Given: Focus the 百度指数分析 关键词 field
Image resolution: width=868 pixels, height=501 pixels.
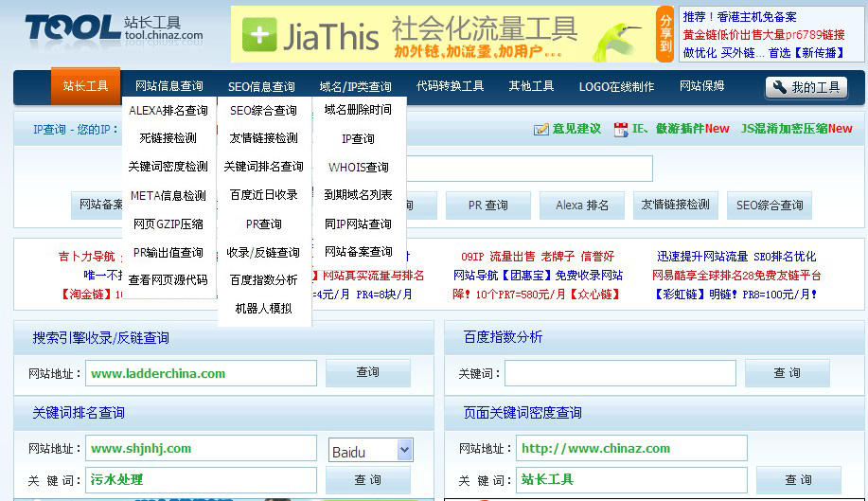Looking at the screenshot, I should [620, 373].
